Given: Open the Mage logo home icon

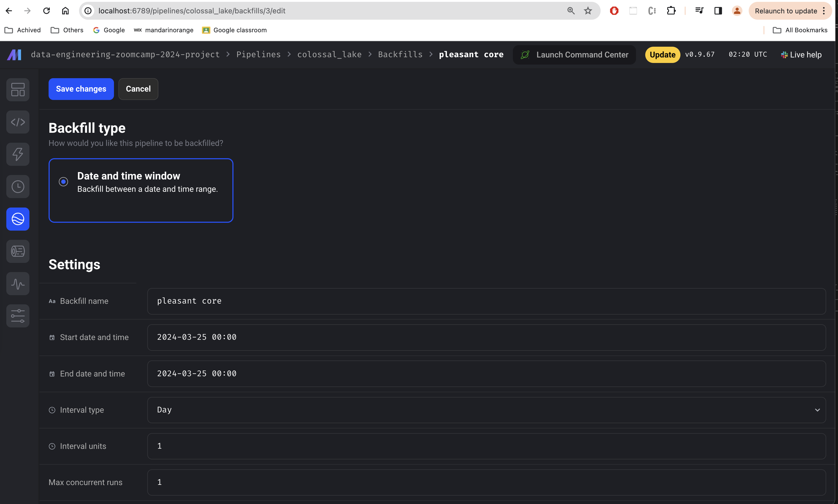Looking at the screenshot, I should (x=14, y=55).
